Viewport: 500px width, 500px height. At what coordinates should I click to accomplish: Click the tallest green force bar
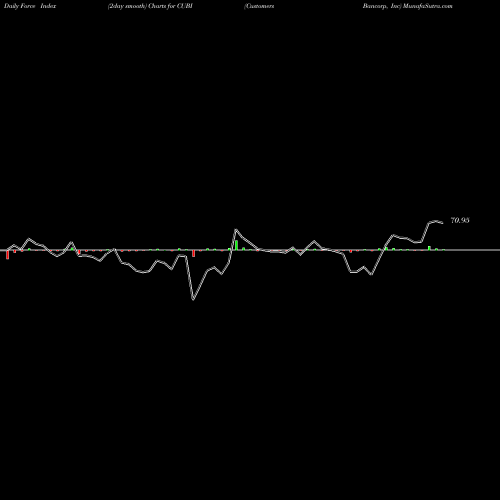(x=236, y=245)
